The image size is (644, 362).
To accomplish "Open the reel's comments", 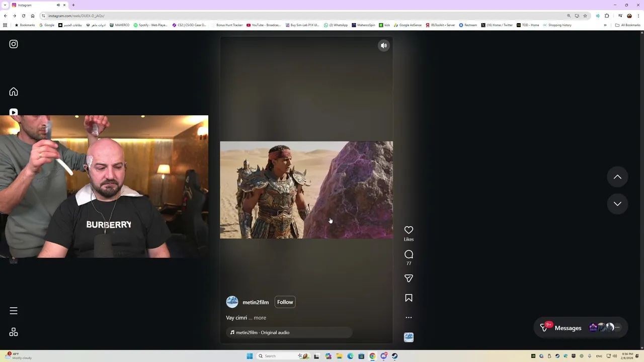I will (409, 254).
